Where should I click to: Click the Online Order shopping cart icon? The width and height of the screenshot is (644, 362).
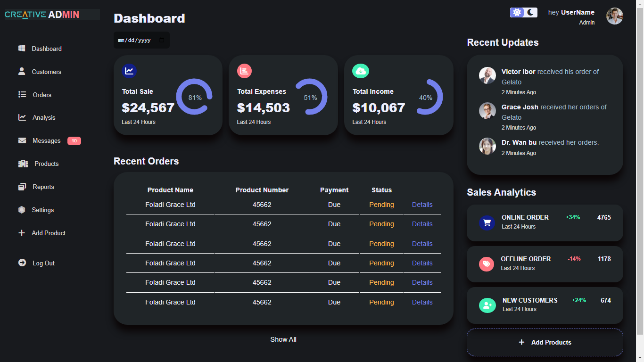point(487,223)
